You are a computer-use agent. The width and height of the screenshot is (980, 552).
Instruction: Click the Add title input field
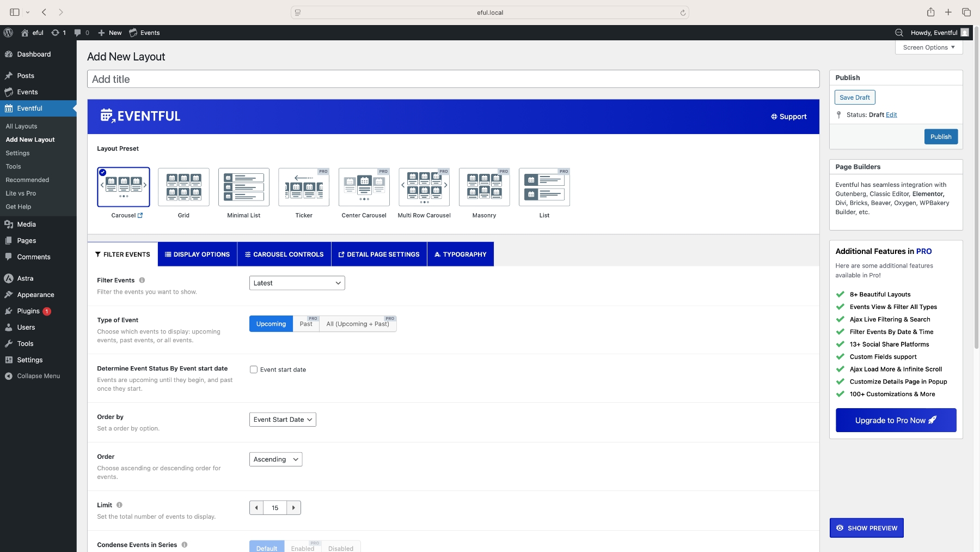(x=453, y=79)
